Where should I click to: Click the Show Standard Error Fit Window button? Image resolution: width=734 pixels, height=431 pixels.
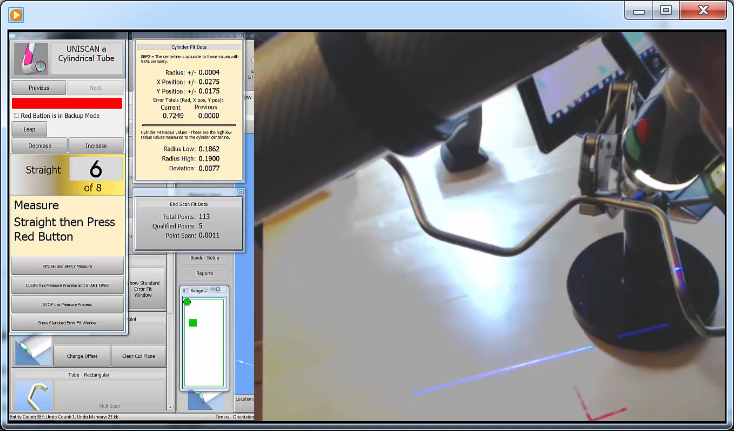point(67,322)
